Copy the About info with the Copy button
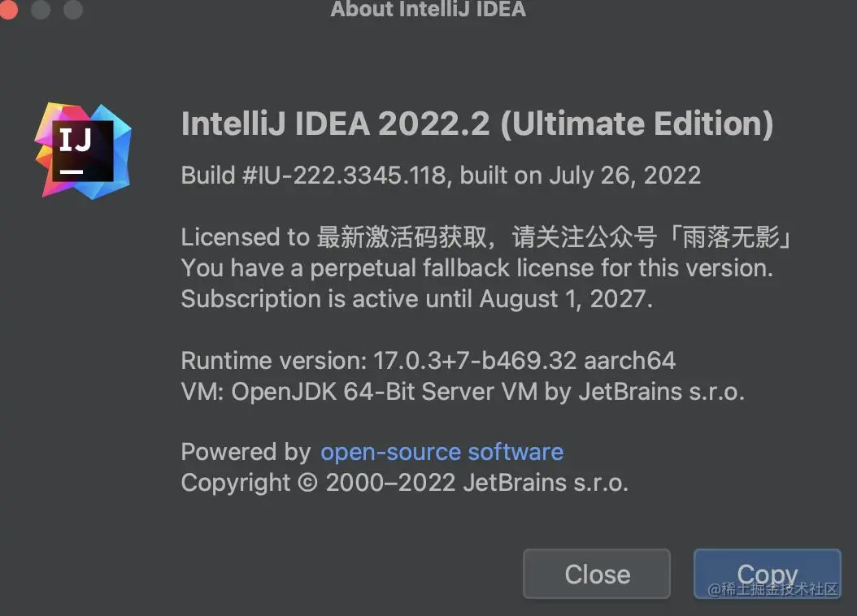 768,574
